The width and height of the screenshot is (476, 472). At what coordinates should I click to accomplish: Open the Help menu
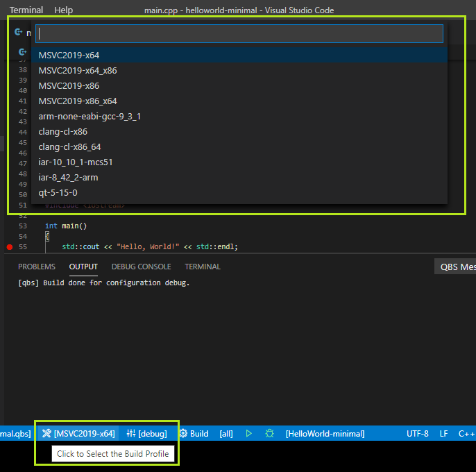[63, 10]
